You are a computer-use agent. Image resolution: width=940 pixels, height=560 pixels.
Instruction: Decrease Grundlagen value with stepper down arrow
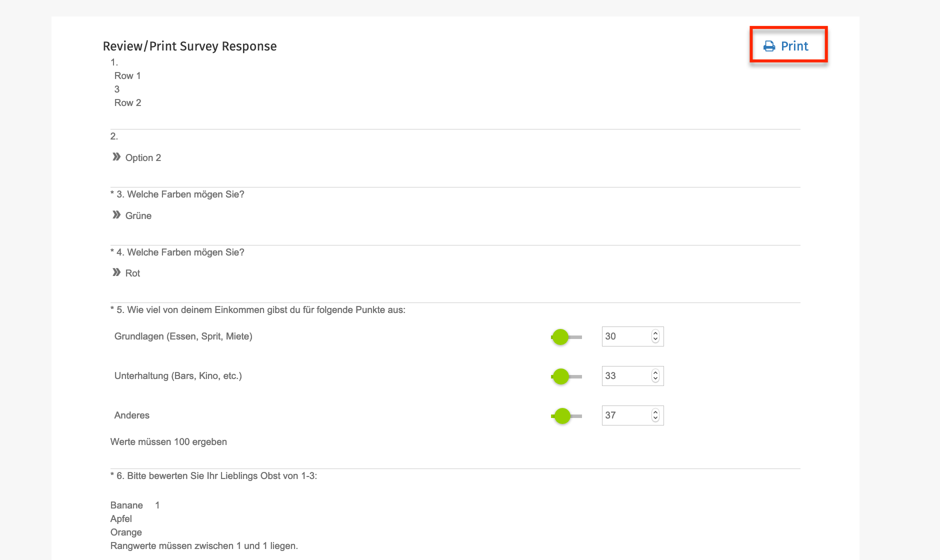[655, 340]
